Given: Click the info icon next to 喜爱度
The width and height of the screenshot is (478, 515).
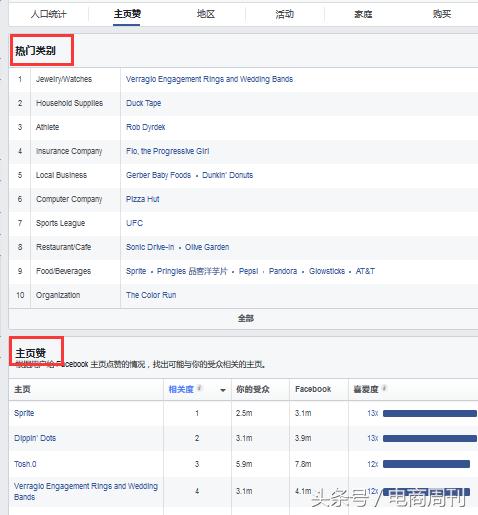Looking at the screenshot, I should (384, 388).
